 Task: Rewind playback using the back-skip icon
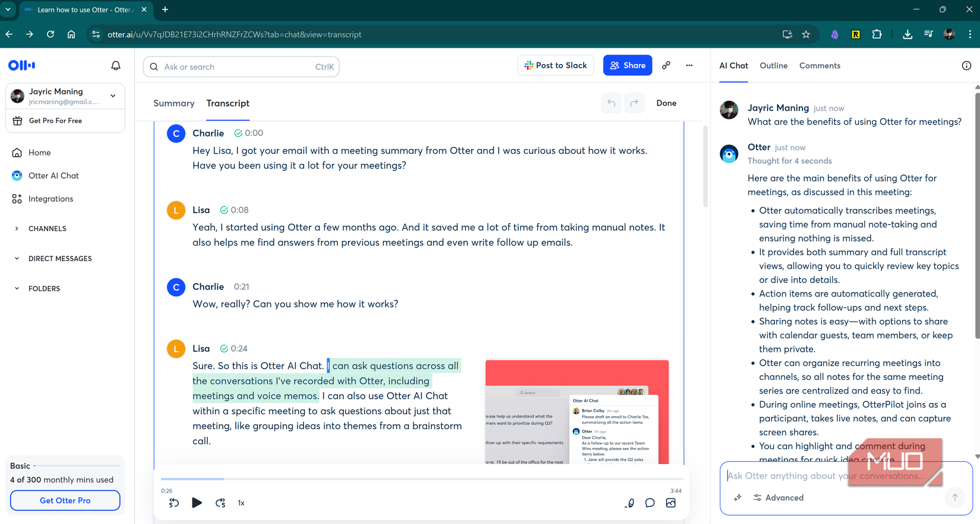174,503
